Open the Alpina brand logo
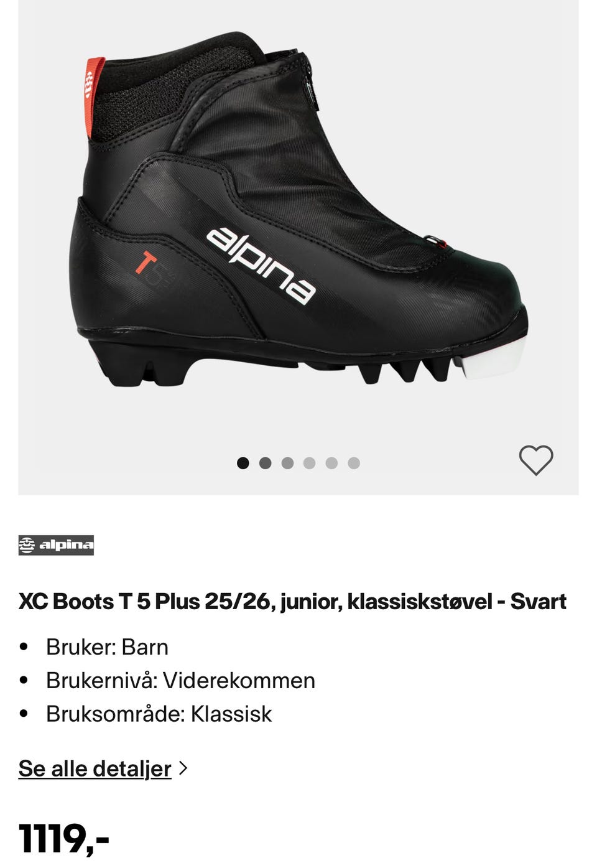 point(56,545)
